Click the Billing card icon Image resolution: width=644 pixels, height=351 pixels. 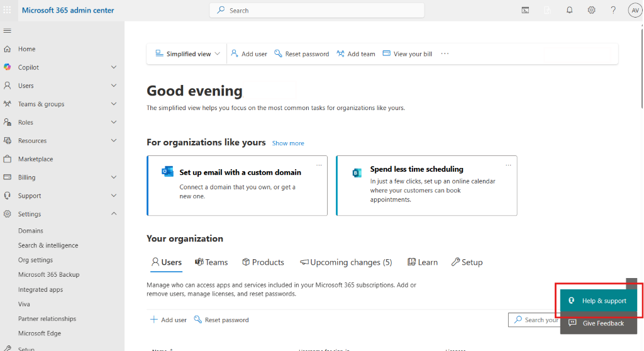click(x=8, y=177)
